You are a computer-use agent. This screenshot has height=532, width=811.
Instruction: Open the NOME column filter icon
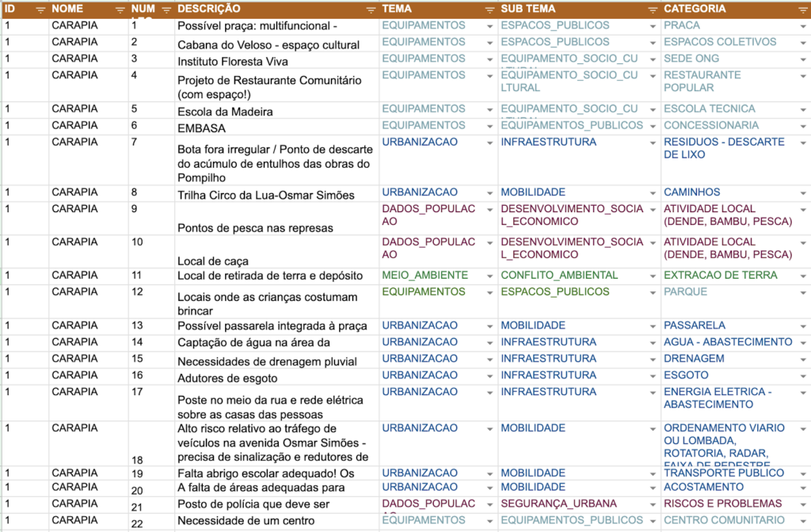click(120, 9)
